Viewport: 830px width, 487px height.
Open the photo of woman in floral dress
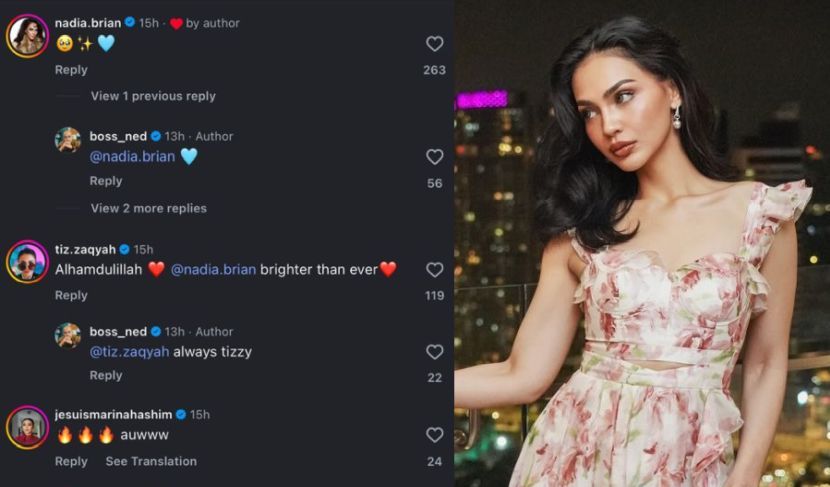[642, 243]
